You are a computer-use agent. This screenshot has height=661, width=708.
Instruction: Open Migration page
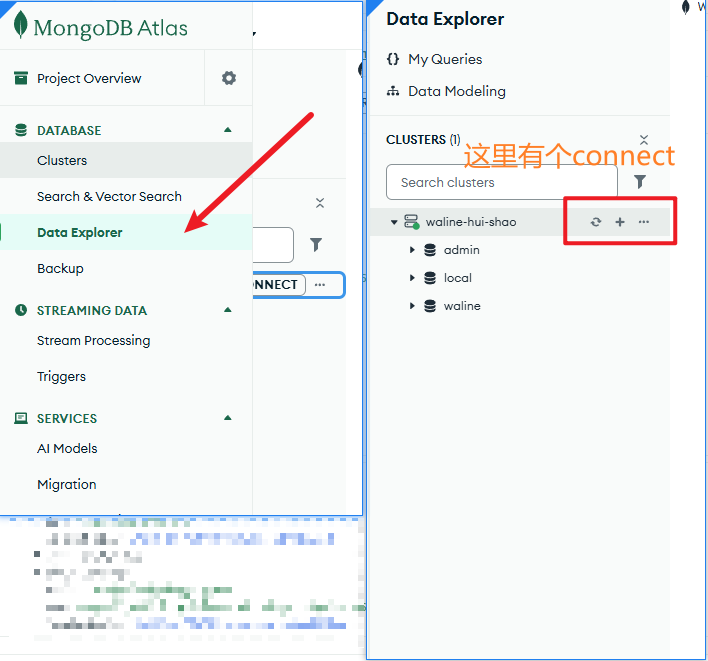click(66, 484)
